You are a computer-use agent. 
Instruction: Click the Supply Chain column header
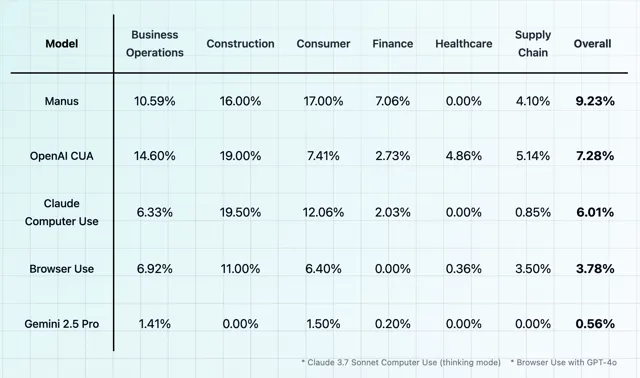click(533, 44)
